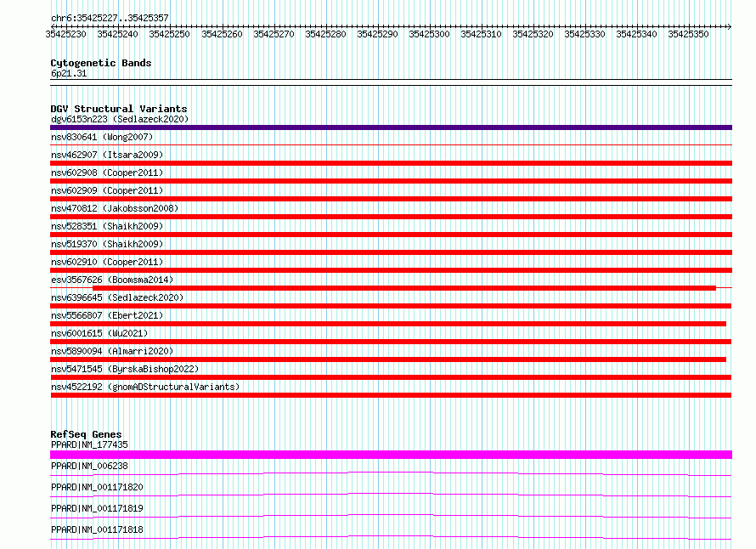The image size is (756, 549).
Task: Open nsv5471545 (ByrskaBishop2022) variant label
Action: click(x=125, y=369)
